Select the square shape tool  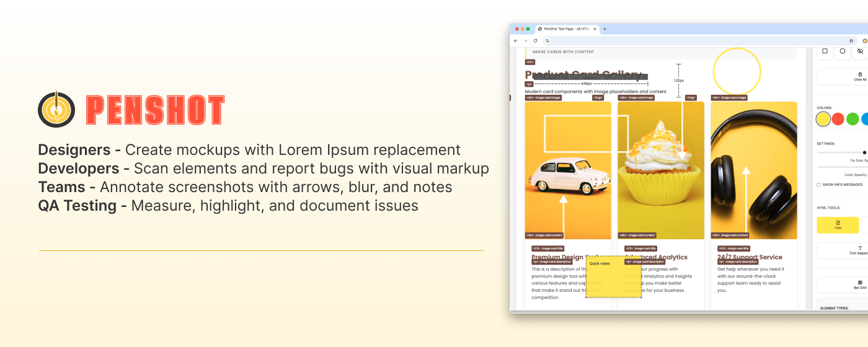pos(825,51)
